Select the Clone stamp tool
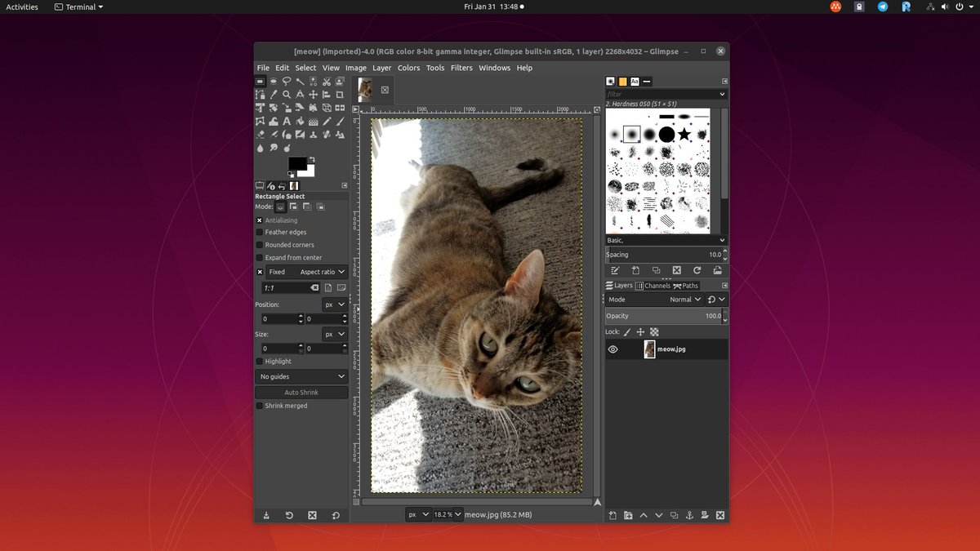Image resolution: width=980 pixels, height=551 pixels. point(313,135)
